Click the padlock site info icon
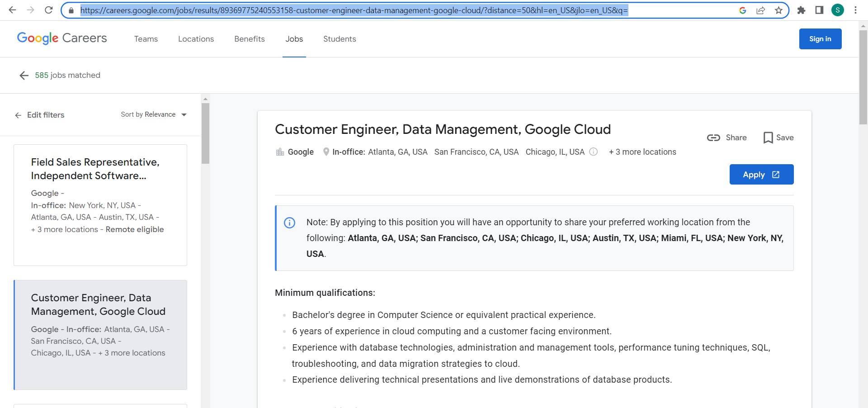 (71, 10)
